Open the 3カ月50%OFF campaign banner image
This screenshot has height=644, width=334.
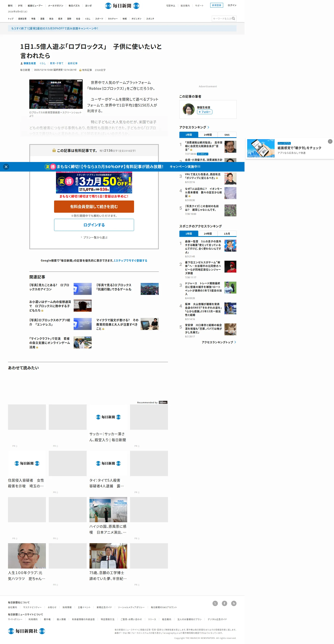(94, 183)
